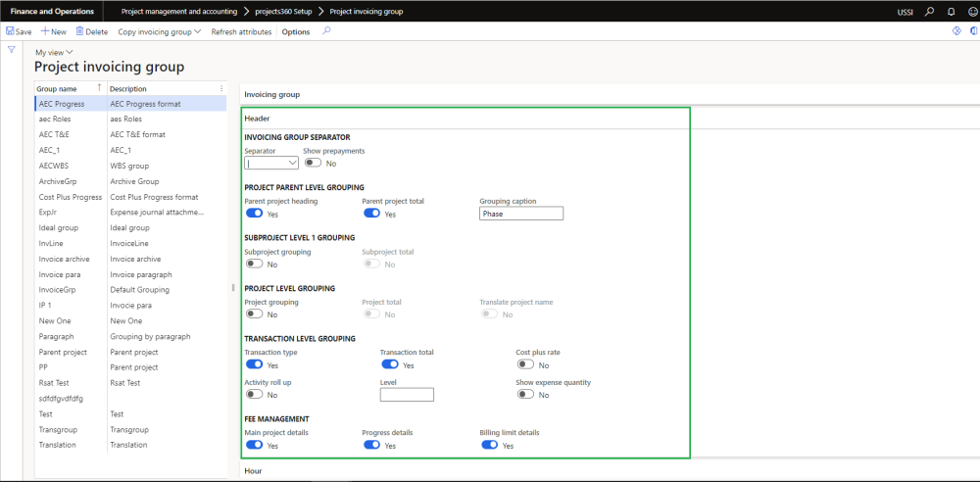Viewport: 980px width, 482px height.
Task: Toggle Transaction total switch
Action: pos(390,364)
